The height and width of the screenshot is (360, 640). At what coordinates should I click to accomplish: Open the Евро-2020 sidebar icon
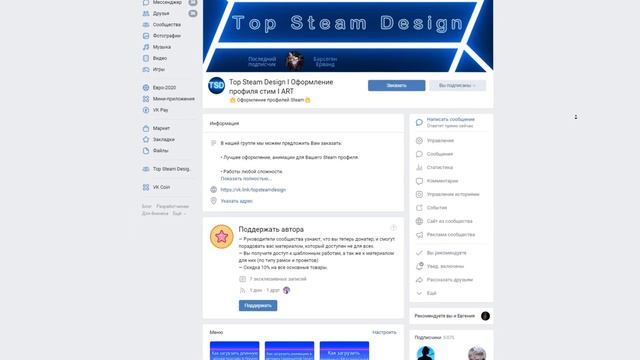click(x=146, y=88)
